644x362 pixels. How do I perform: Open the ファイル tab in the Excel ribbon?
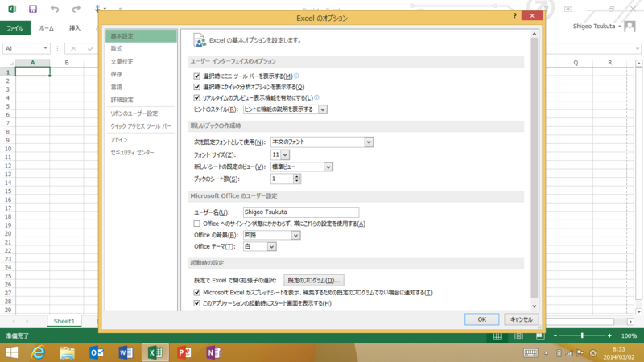[15, 28]
